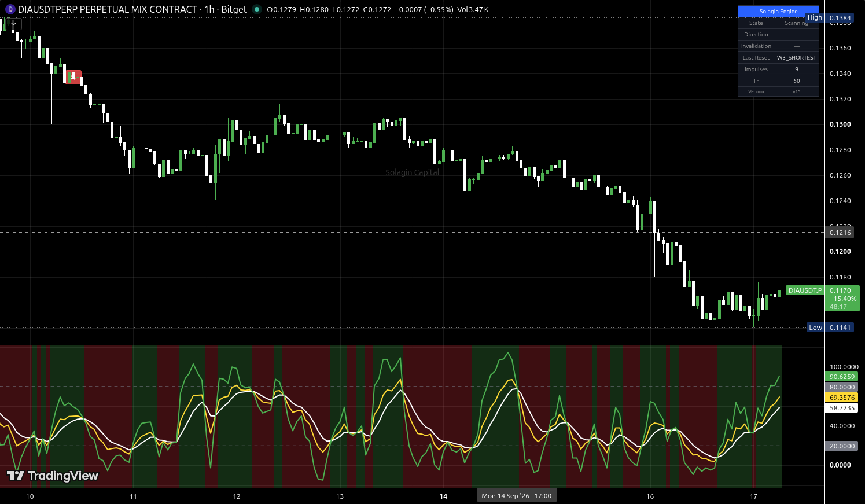Click the 100.0000 indicator scale label
The width and height of the screenshot is (865, 504).
point(844,367)
